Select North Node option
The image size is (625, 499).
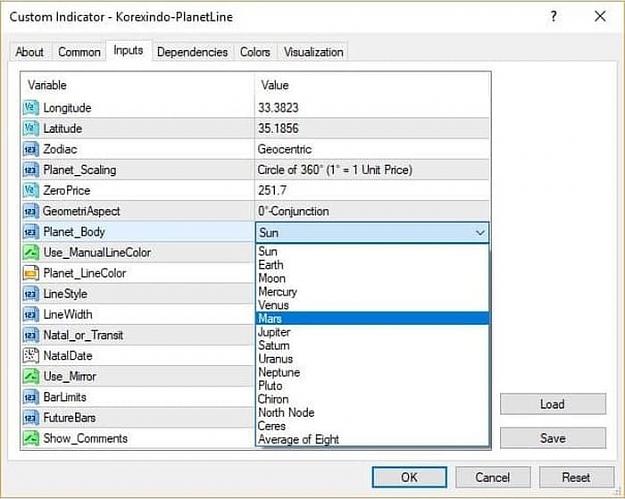coord(372,413)
